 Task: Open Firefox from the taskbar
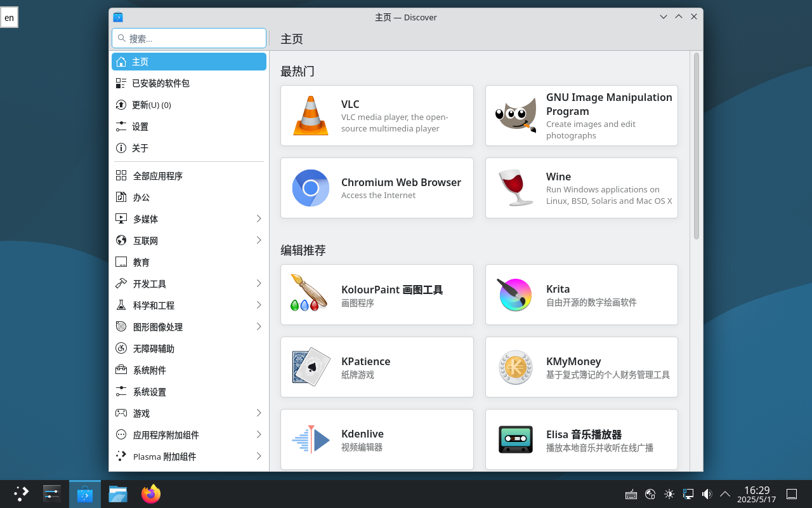(x=151, y=494)
